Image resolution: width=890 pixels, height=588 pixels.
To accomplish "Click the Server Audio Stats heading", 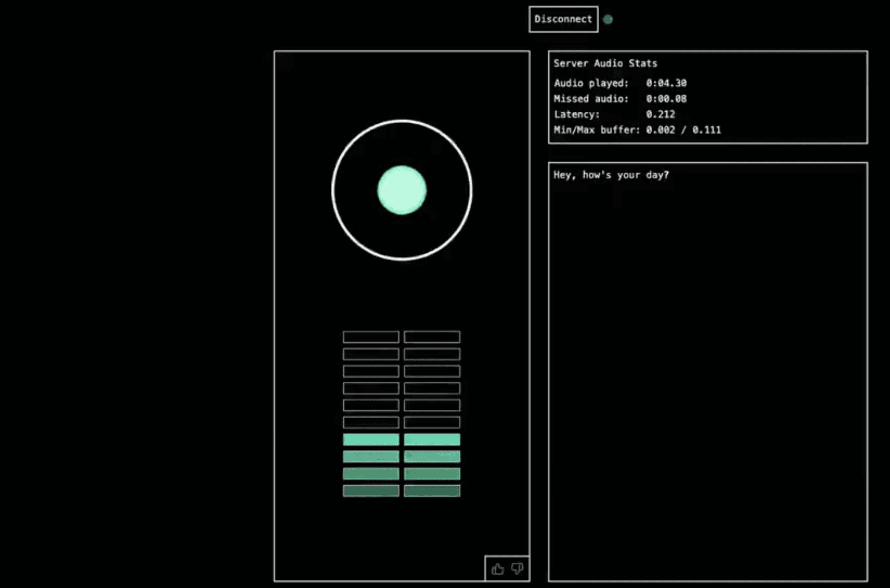I will click(605, 63).
